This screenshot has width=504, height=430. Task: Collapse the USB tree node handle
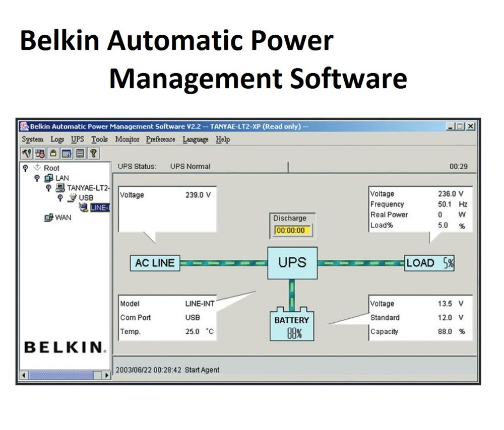pyautogui.click(x=60, y=198)
